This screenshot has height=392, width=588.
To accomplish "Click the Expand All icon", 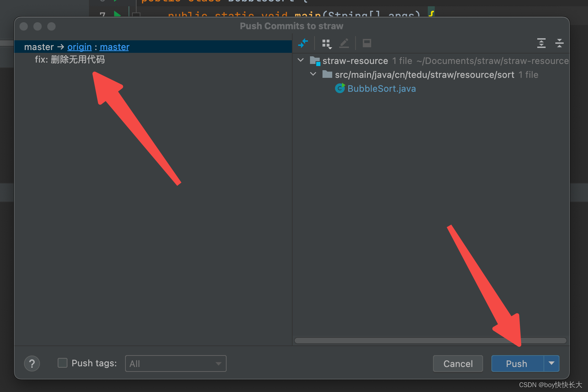I will point(541,43).
